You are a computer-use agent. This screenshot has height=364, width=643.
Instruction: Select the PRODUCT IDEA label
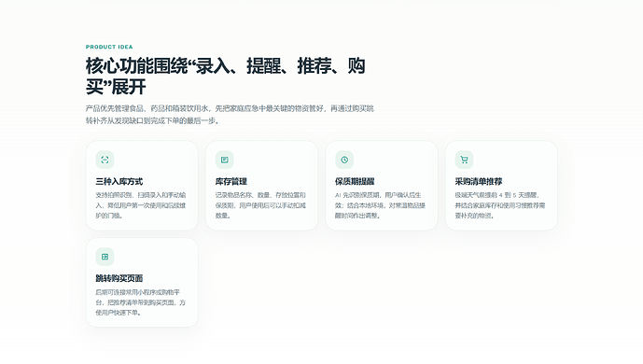109,48
